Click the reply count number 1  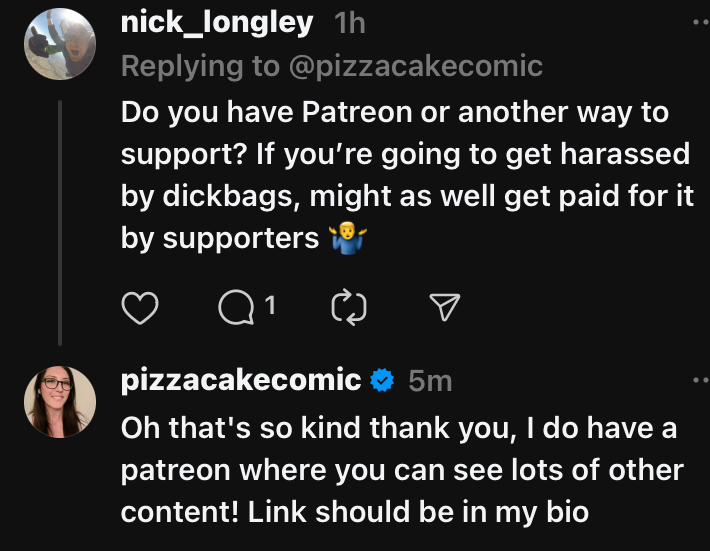coord(270,305)
